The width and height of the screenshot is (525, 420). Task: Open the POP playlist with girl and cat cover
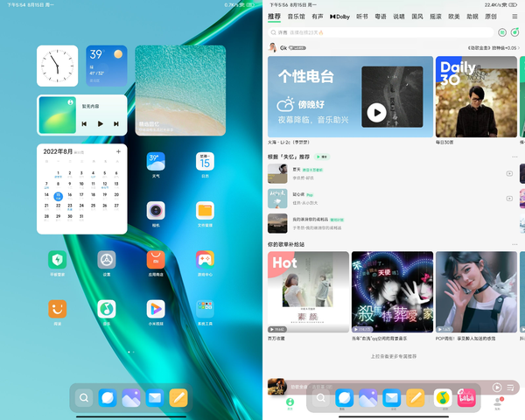click(x=476, y=292)
